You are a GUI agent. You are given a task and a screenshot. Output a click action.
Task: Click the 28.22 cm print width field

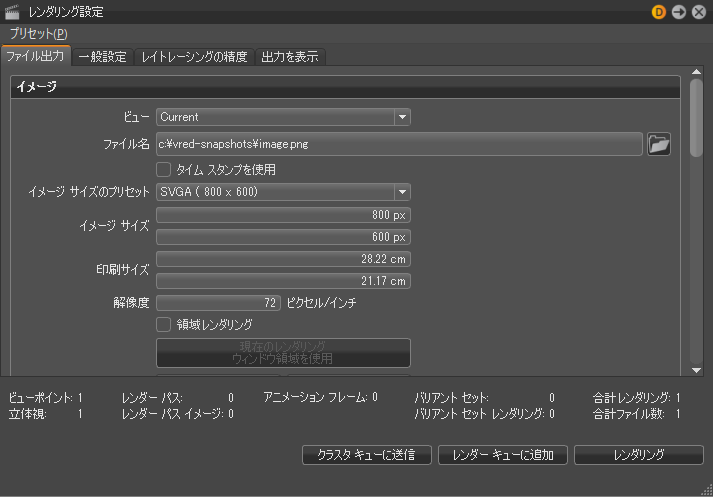click(x=283, y=259)
